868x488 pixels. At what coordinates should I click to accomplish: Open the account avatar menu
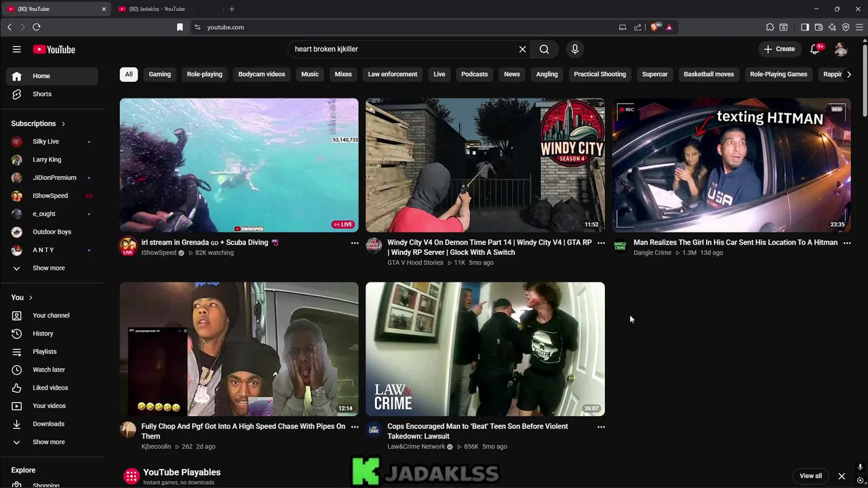pyautogui.click(x=841, y=49)
